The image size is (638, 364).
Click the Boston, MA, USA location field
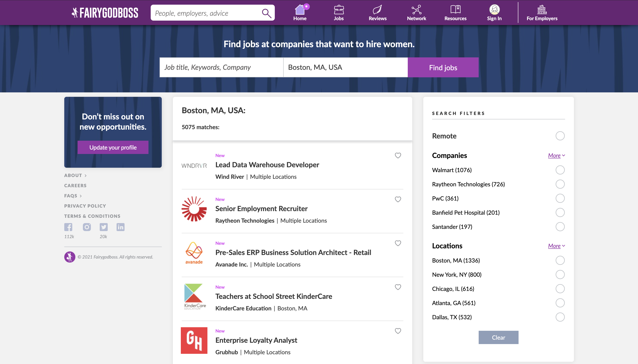345,68
